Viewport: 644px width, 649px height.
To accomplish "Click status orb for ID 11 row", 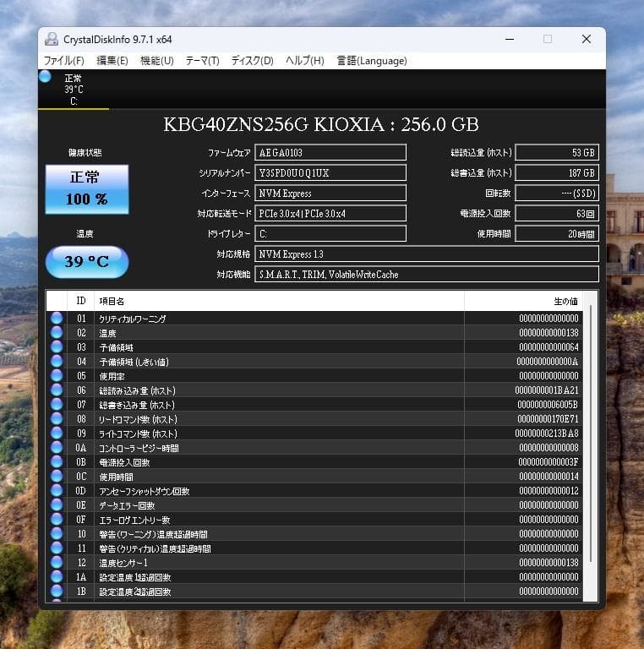I will click(57, 548).
